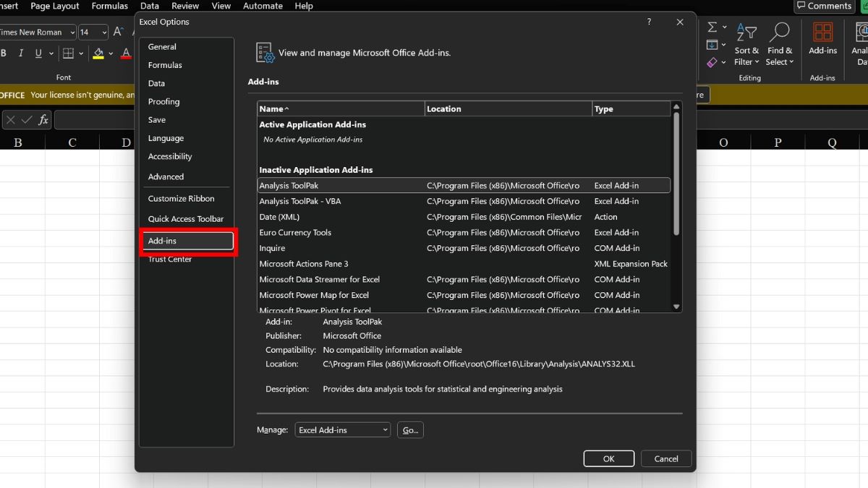
Task: Click the AutoSum sigma icon
Action: pos(712,27)
